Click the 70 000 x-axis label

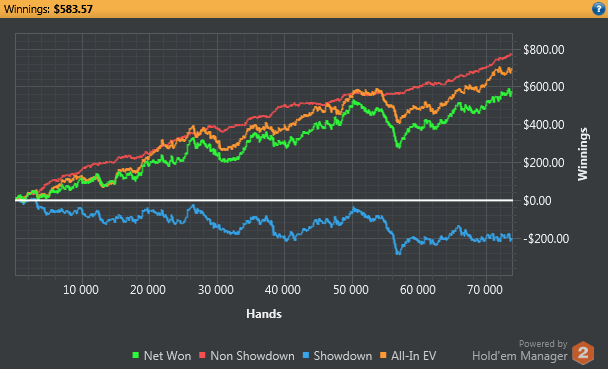(485, 290)
